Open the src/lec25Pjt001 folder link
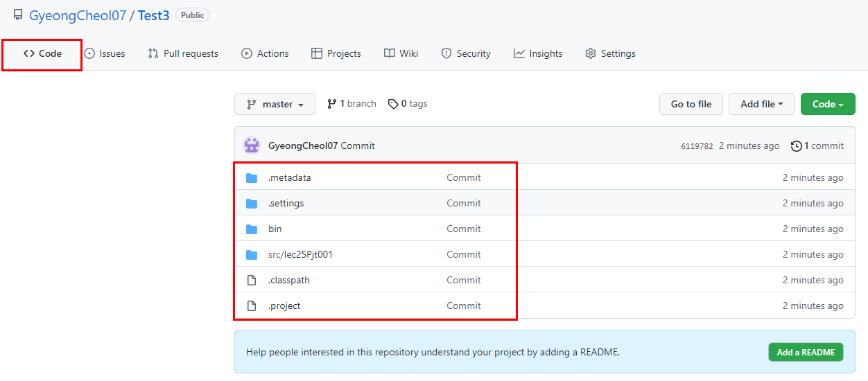868x381 pixels. pos(300,254)
